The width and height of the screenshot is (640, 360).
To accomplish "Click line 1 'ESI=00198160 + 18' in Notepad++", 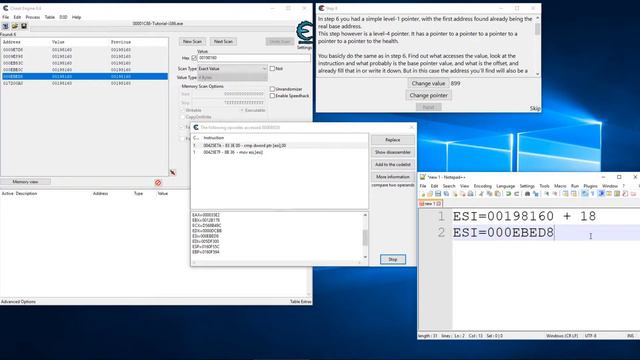I will coord(524,216).
